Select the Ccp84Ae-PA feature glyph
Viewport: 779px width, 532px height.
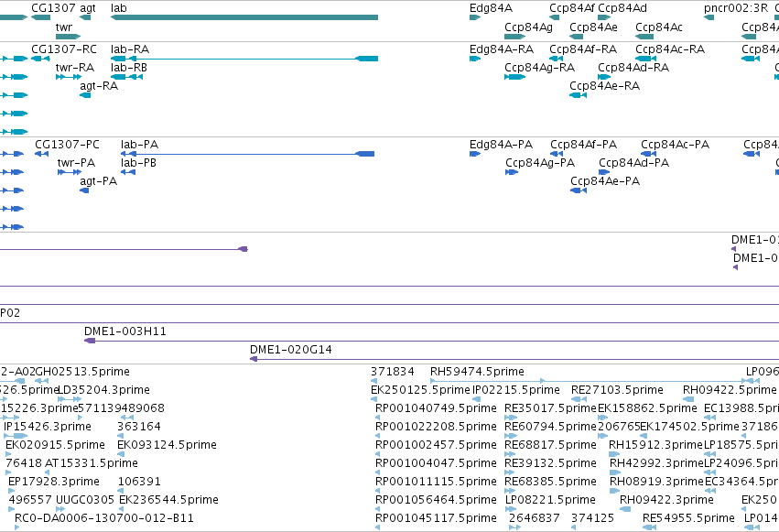pyautogui.click(x=579, y=190)
